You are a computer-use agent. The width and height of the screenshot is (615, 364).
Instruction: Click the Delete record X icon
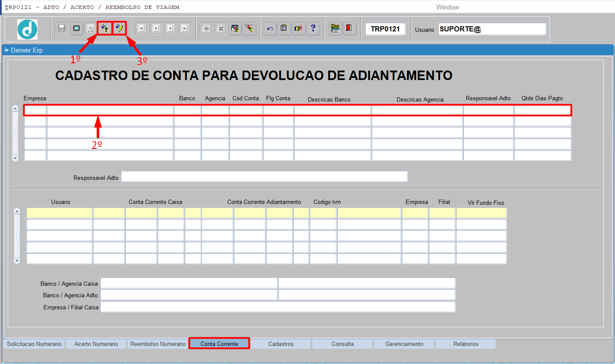pyautogui.click(x=221, y=28)
